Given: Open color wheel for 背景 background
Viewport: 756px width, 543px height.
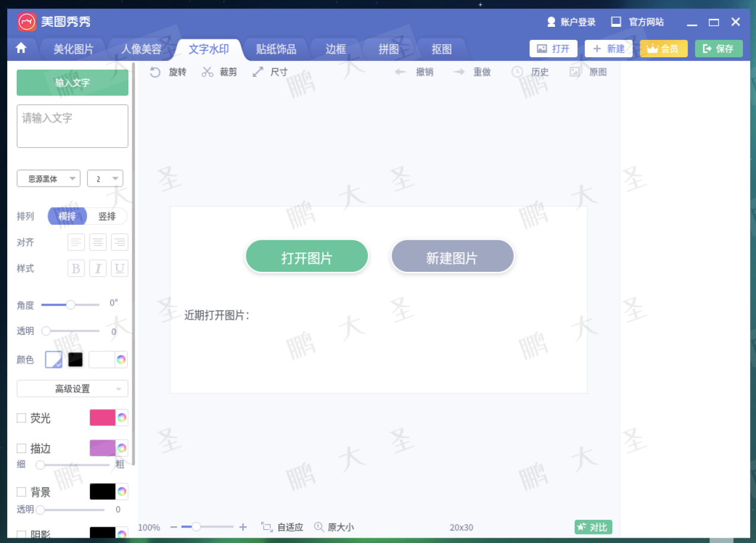Looking at the screenshot, I should coord(122,491).
